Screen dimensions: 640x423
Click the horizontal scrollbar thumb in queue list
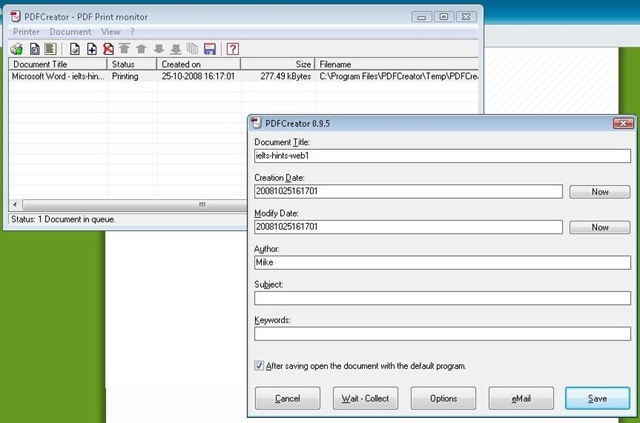(135, 204)
